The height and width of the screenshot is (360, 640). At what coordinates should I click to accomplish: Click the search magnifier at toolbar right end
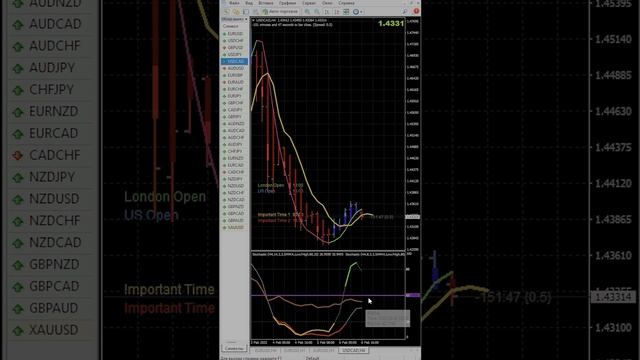404,11
